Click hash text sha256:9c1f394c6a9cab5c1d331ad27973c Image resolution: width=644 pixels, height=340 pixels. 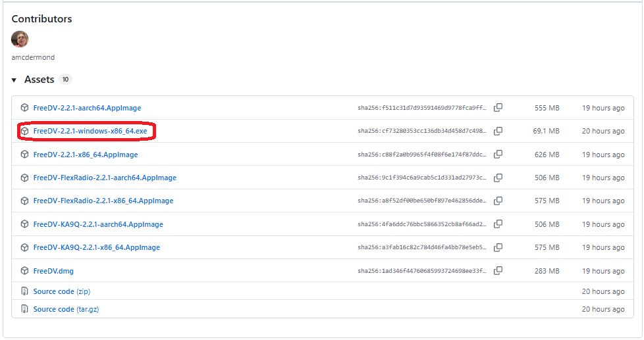[x=422, y=178]
